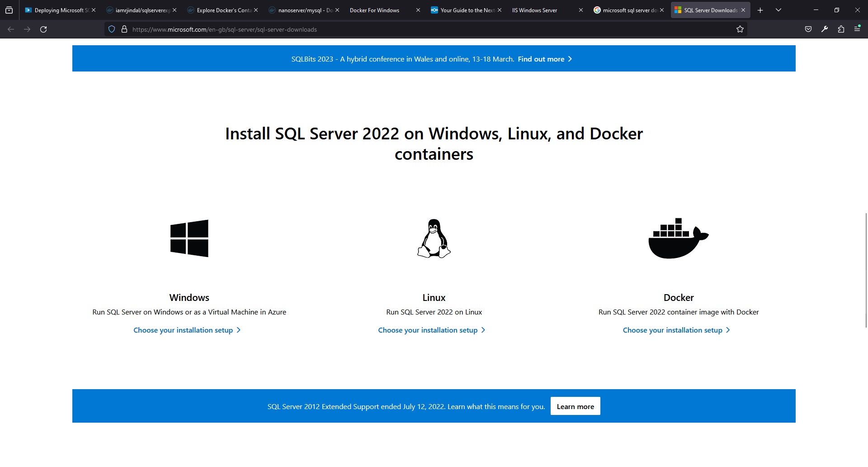Reload the current page
Screen dimensions: 868x467
click(x=43, y=29)
